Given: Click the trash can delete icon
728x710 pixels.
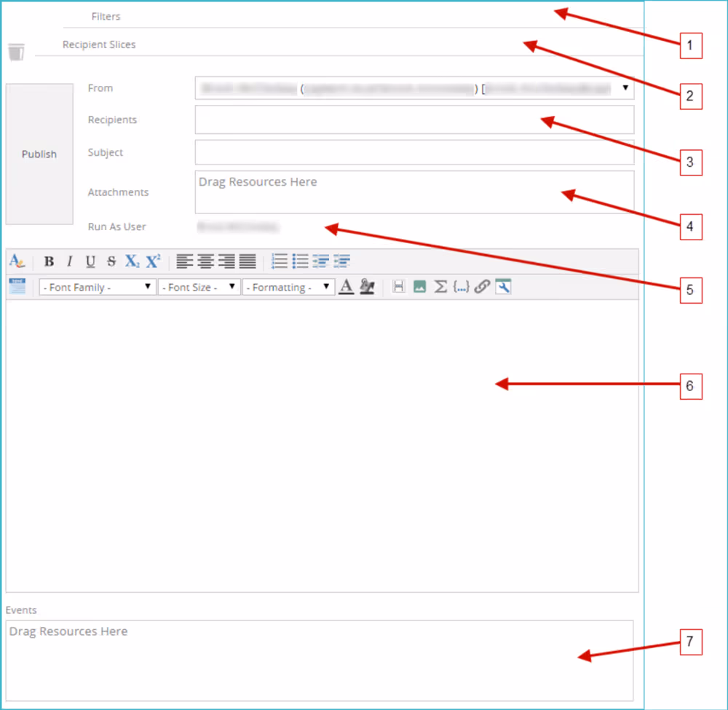Looking at the screenshot, I should point(16,52).
